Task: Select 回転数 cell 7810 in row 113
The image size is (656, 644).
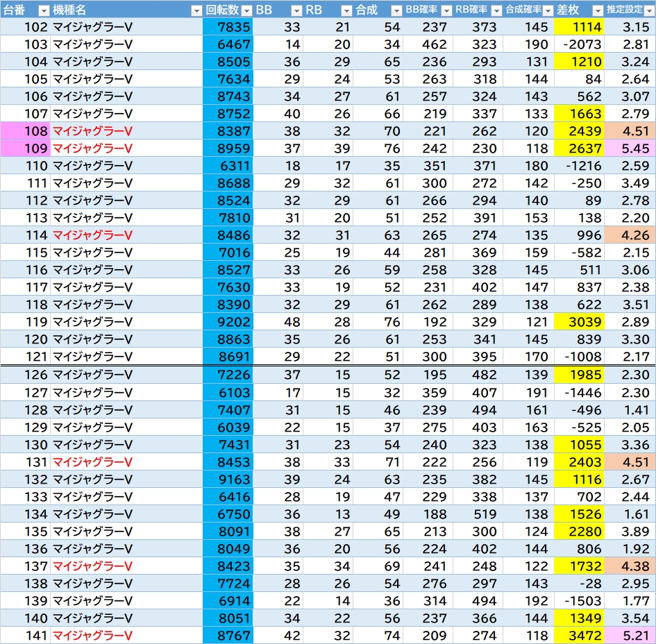Action: coord(228,217)
